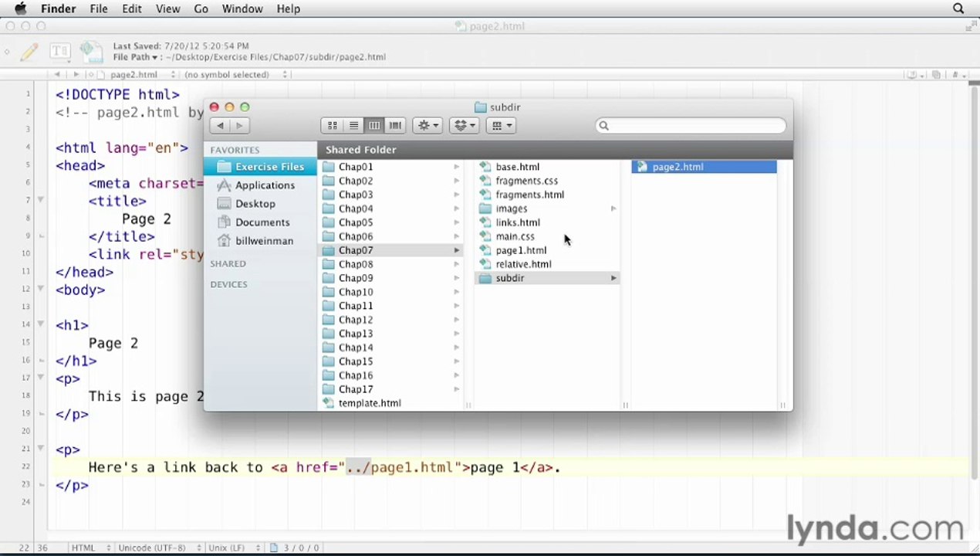Select page2.html in subdir column
Screen dimensions: 980x556
point(704,167)
